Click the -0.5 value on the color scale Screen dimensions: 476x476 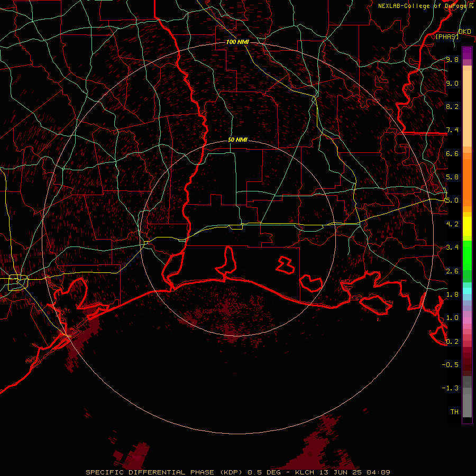pyautogui.click(x=450, y=365)
